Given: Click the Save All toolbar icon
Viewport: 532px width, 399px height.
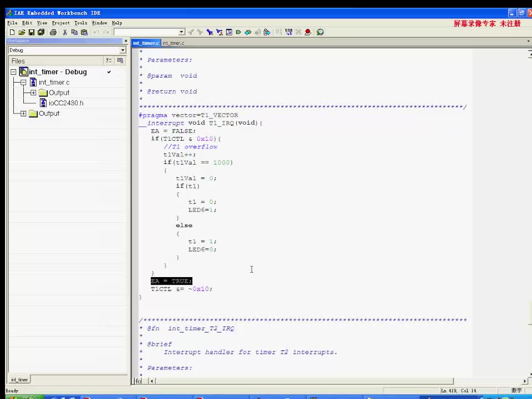Looking at the screenshot, I should 41,32.
